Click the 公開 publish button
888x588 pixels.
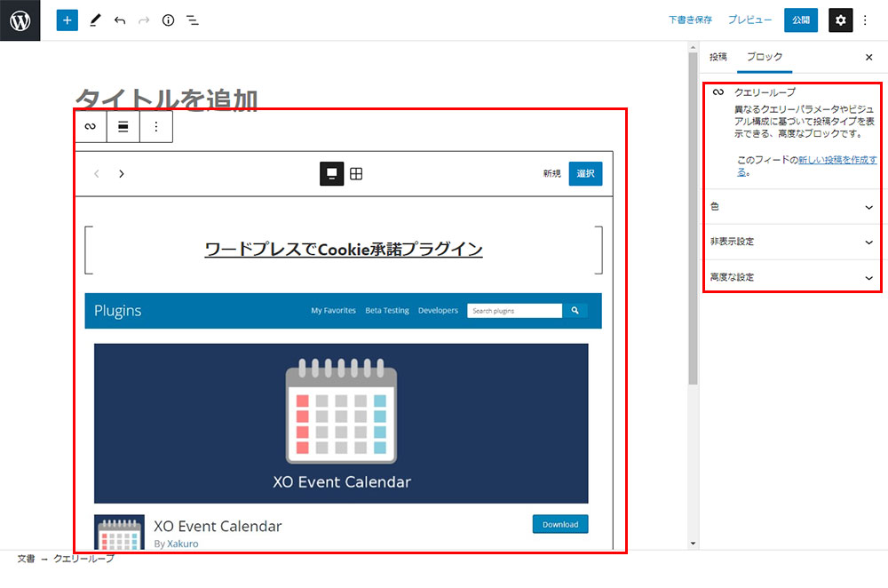800,20
